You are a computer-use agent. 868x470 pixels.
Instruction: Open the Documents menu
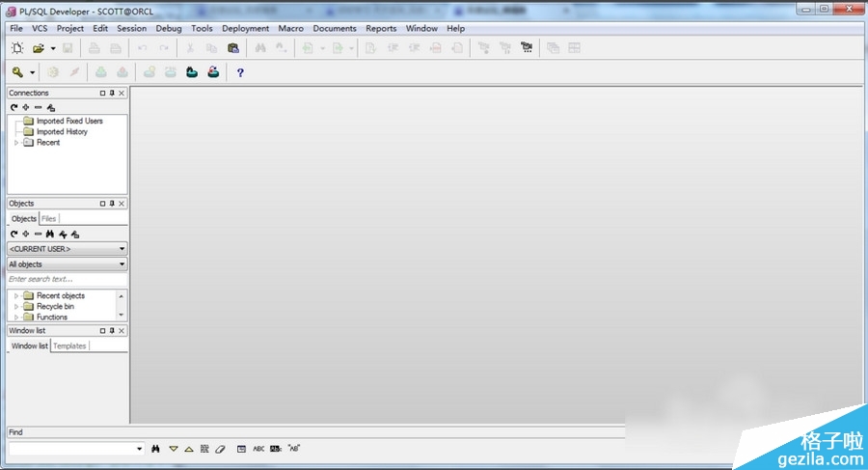tap(335, 28)
